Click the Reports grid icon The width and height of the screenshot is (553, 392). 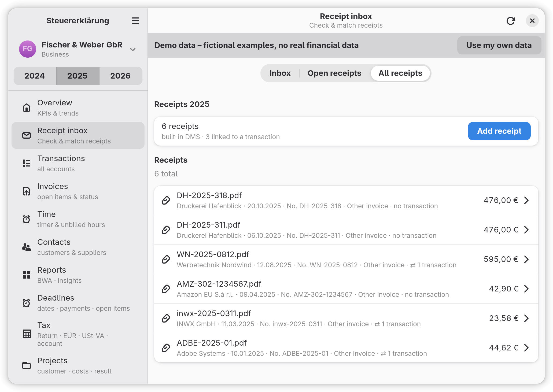[x=27, y=275]
